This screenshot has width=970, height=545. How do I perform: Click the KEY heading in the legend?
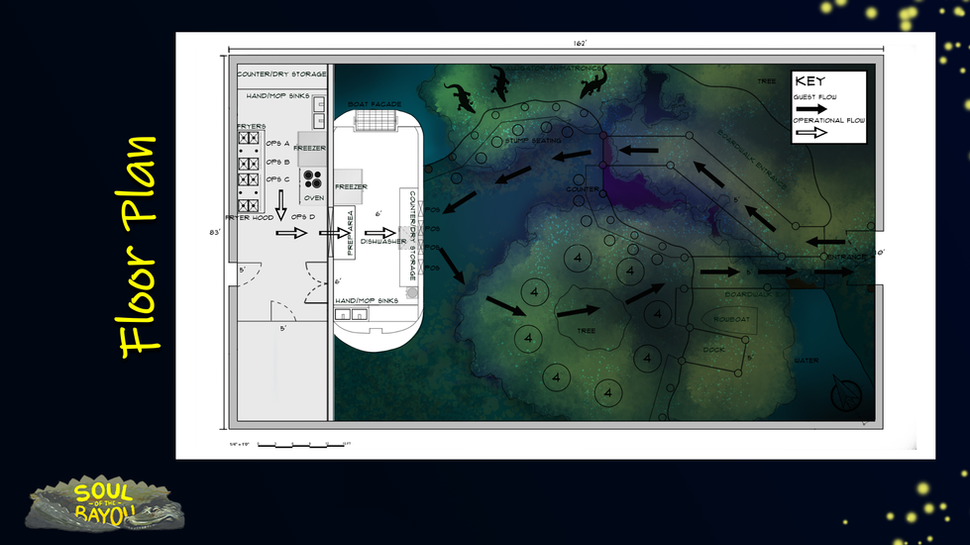(810, 81)
